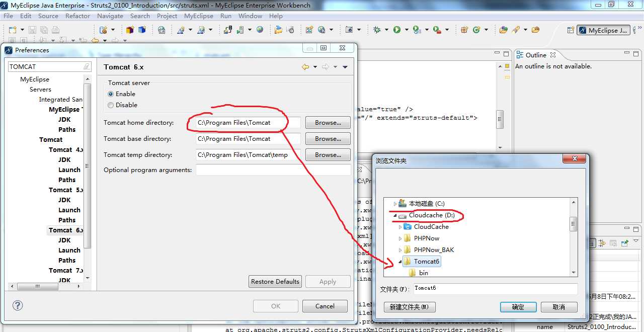Open the MyEclipse menu
The width and height of the screenshot is (644, 332).
tap(199, 16)
